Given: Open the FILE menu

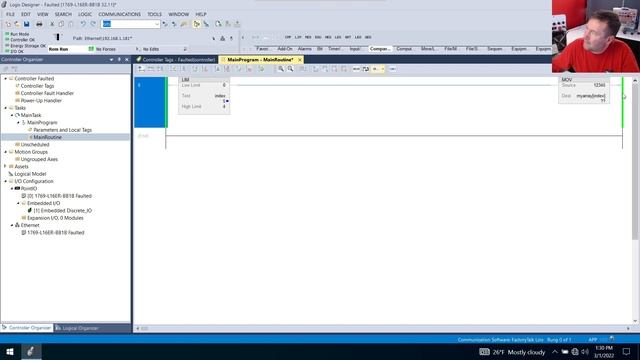Looking at the screenshot, I should (10, 14).
